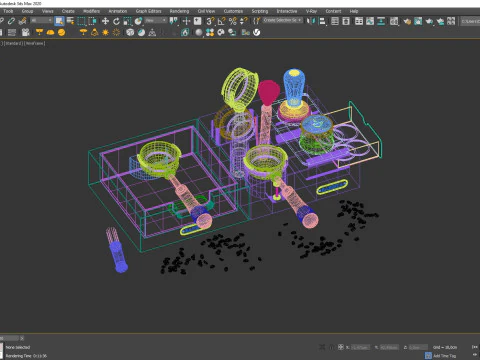The image size is (480, 360).
Task: Open the Modifiers menu
Action: [91, 11]
